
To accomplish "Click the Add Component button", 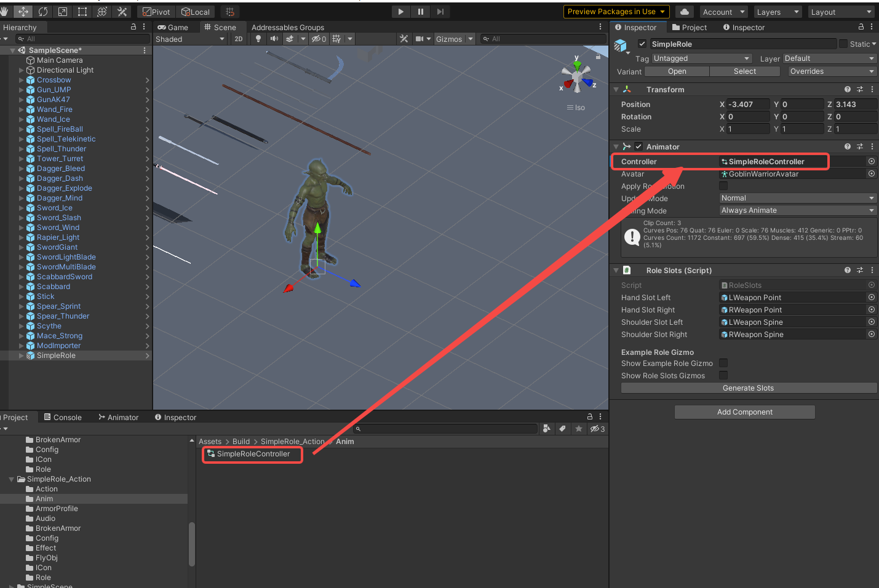I will tap(744, 412).
